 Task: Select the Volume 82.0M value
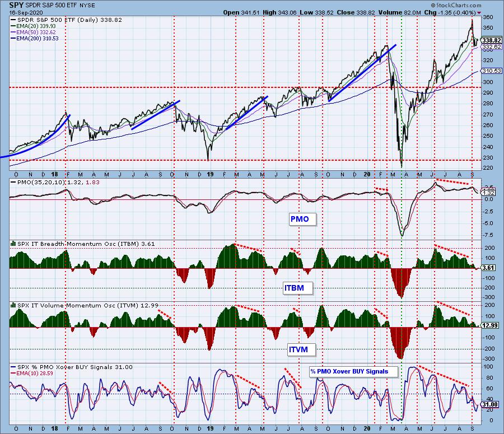click(399, 12)
